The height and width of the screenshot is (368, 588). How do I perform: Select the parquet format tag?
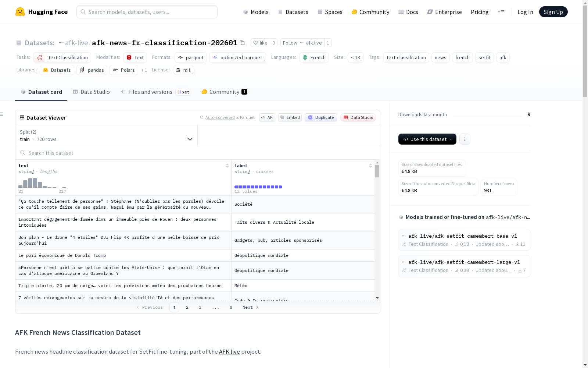click(191, 57)
